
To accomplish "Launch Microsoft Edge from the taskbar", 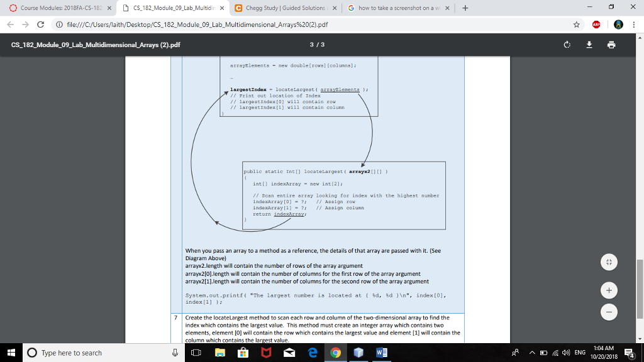I will [312, 353].
